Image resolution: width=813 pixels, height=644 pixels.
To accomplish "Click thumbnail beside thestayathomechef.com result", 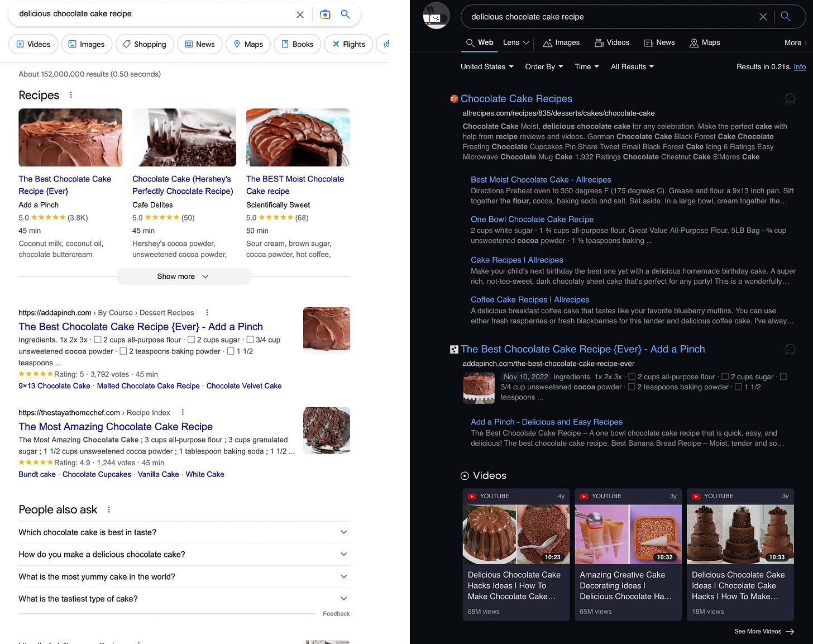I will click(327, 431).
